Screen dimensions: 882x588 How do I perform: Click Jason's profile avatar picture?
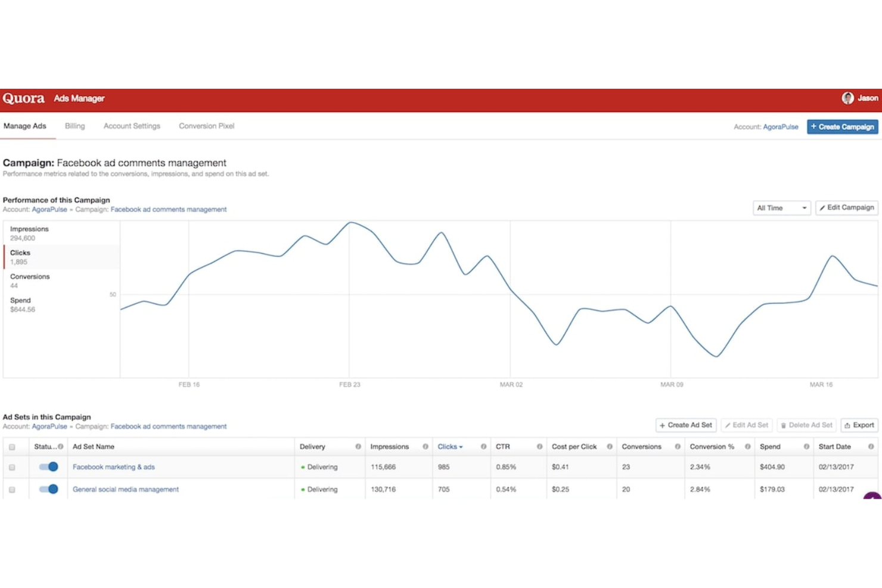click(847, 98)
